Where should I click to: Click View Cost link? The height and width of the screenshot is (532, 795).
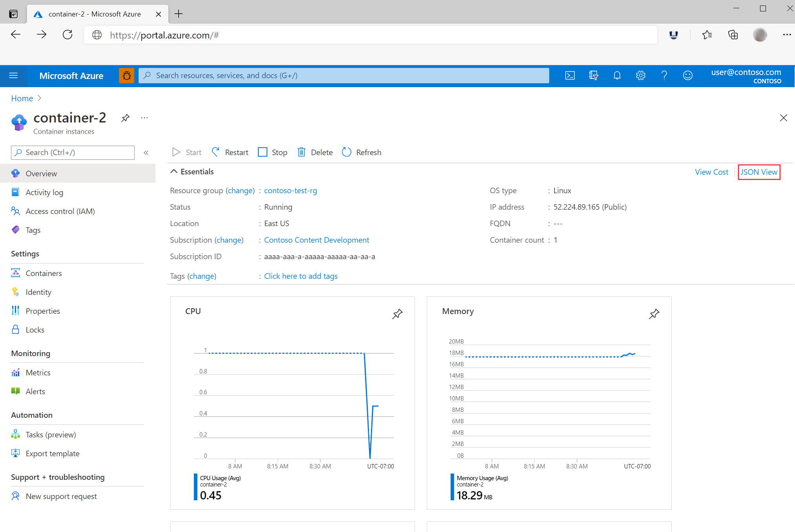[x=711, y=172]
